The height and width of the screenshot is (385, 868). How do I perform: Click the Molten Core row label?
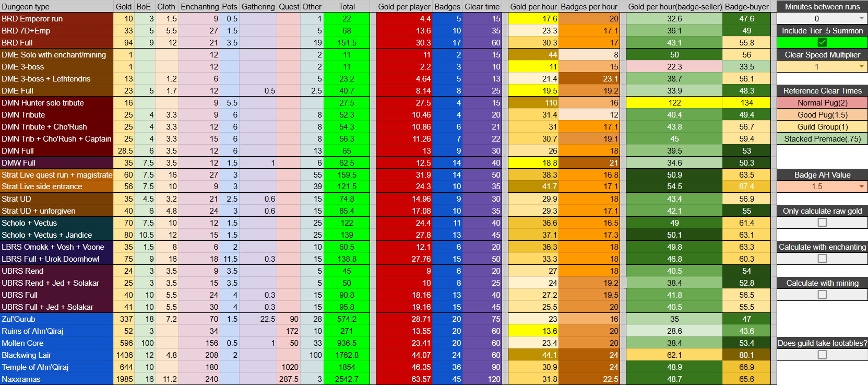click(56, 343)
